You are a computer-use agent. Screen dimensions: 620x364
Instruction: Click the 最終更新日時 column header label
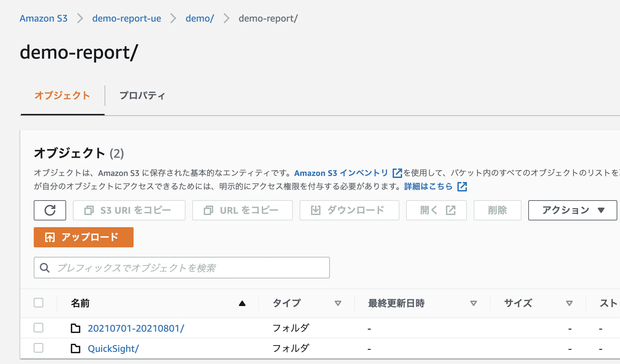[x=396, y=303]
